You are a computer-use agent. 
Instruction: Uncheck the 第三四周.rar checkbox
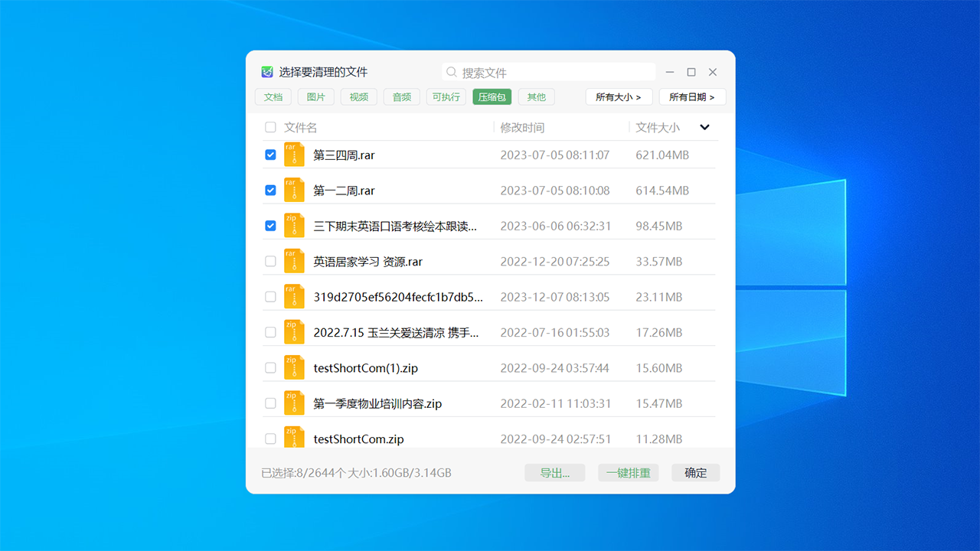tap(270, 154)
